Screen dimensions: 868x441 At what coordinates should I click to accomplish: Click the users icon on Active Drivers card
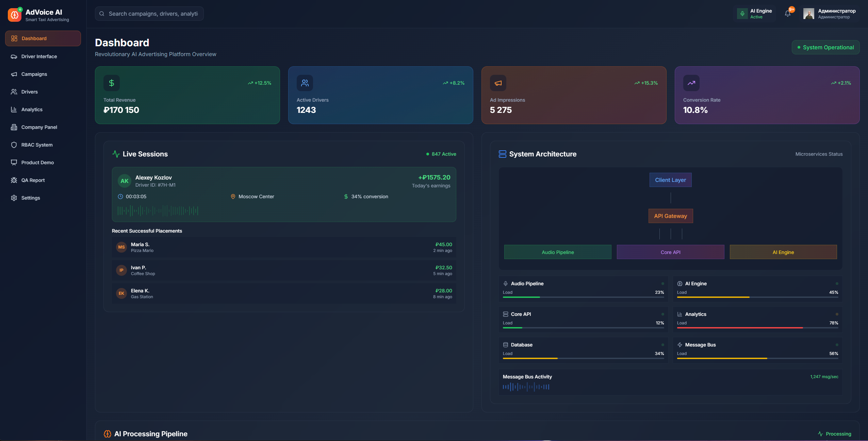305,83
